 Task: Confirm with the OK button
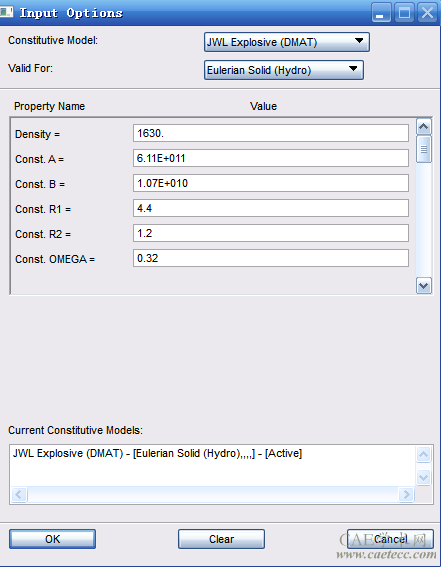(52, 539)
